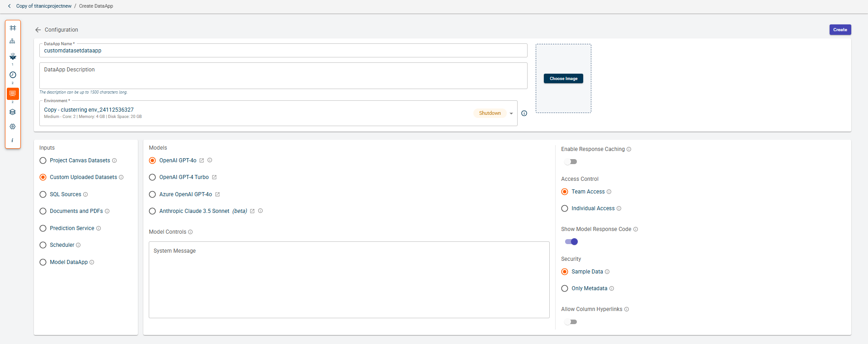Toggle Enable Response Caching switch

coord(571,162)
